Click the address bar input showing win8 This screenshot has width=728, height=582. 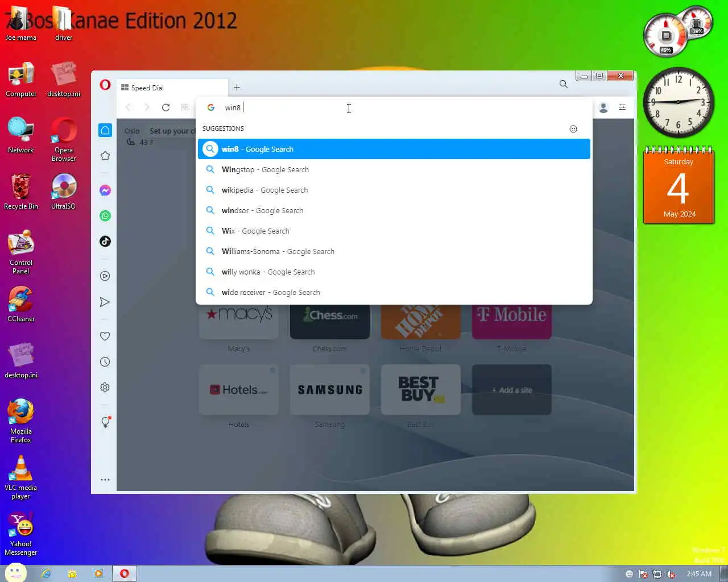(394, 107)
